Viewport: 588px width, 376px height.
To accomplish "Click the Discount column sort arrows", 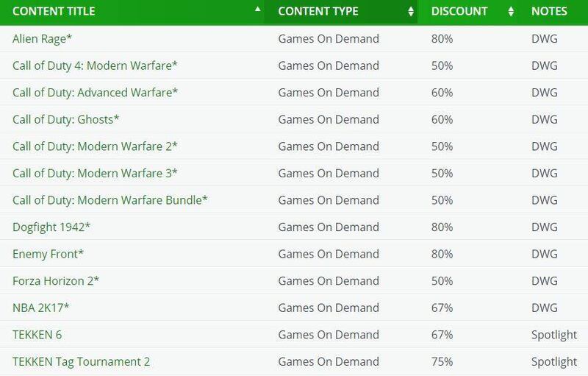I will pyautogui.click(x=510, y=12).
